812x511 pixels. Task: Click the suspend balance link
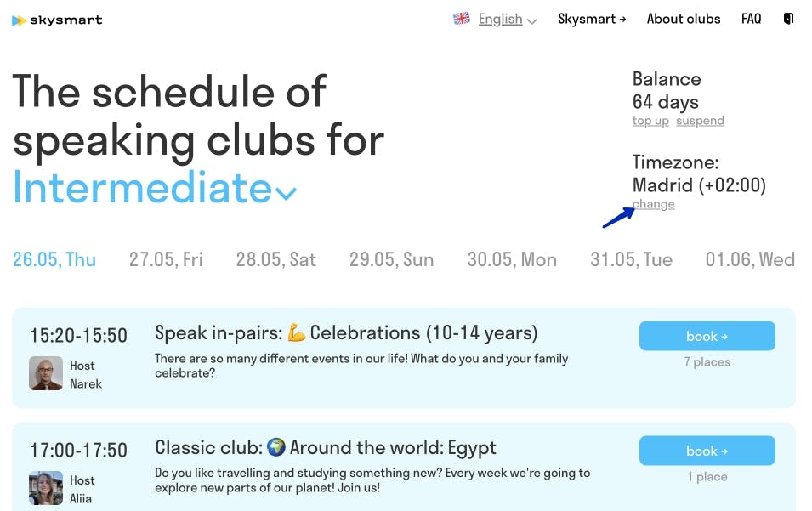[700, 121]
